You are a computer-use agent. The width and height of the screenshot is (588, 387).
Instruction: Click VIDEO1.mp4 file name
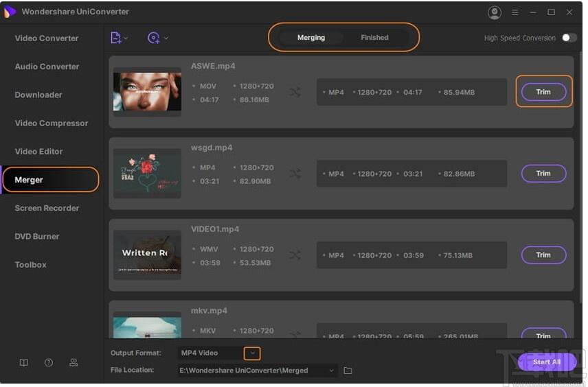coord(215,229)
